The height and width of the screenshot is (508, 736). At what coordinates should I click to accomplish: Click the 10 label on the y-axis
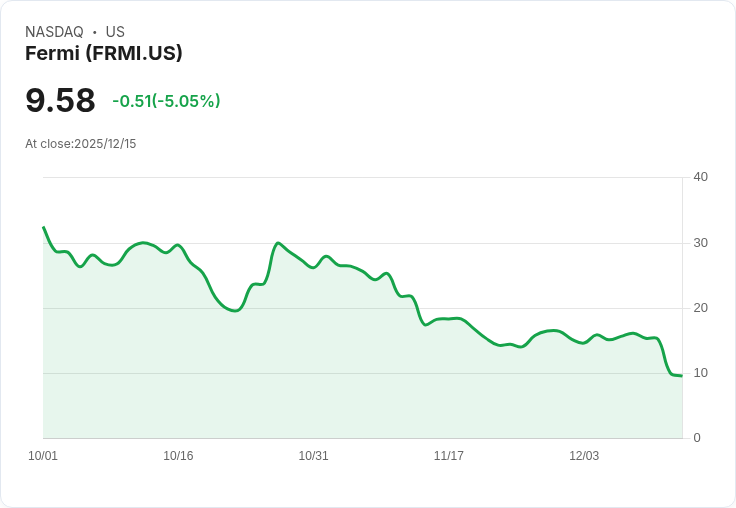pyautogui.click(x=700, y=373)
